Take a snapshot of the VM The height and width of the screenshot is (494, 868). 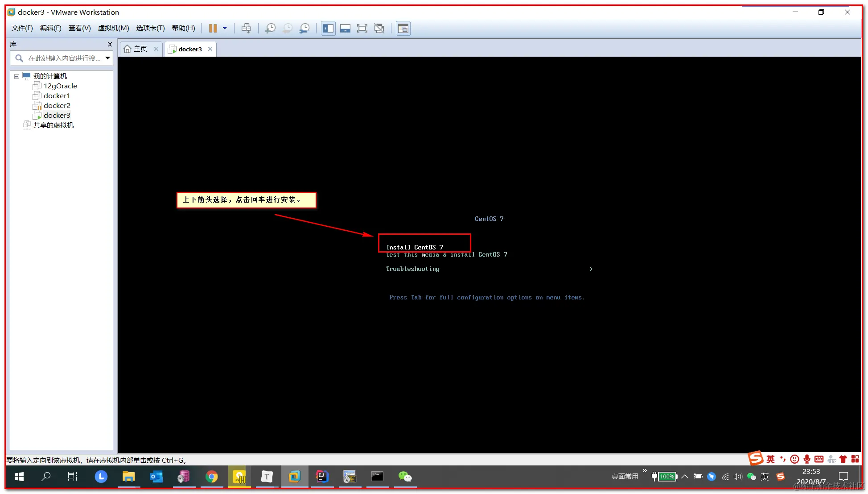[x=270, y=29]
